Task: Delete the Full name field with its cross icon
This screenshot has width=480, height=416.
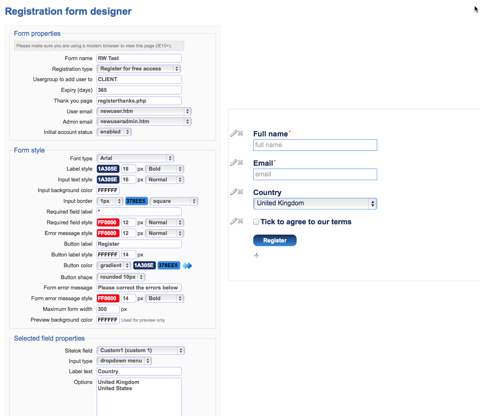Action: [240, 133]
